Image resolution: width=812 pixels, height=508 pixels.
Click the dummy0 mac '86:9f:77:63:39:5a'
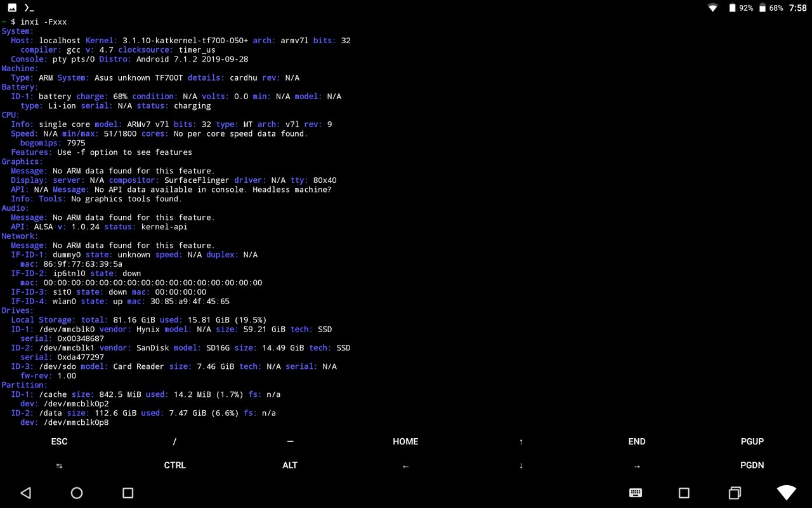point(82,264)
